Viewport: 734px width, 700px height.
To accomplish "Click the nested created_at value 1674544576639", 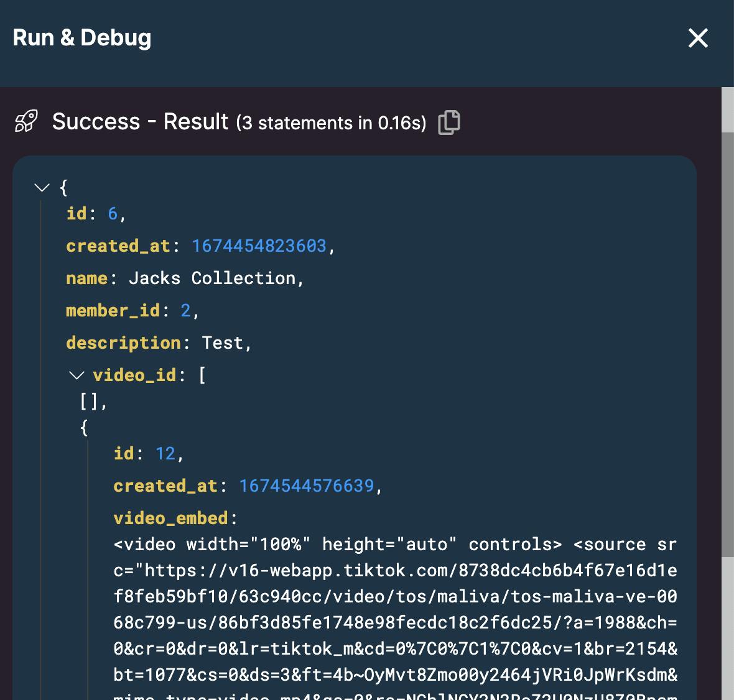I will click(x=306, y=486).
